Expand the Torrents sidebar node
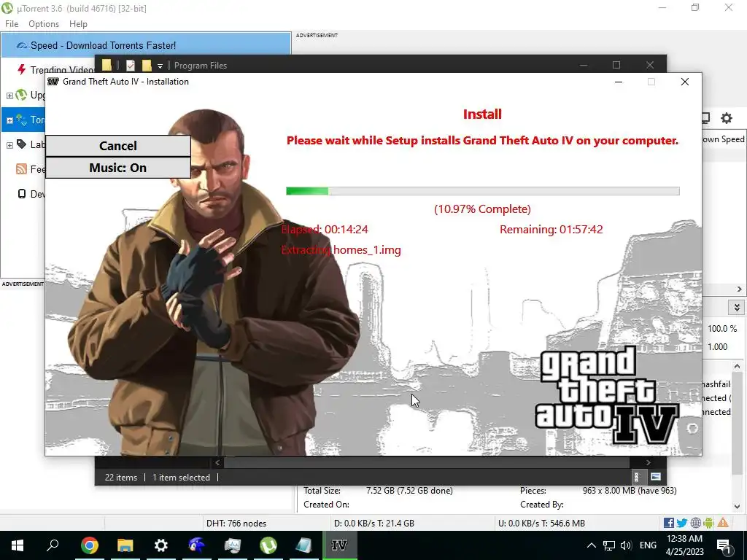 click(x=9, y=120)
